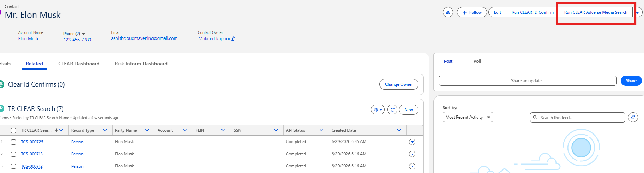Click the Share button
The width and height of the screenshot is (644, 173).
click(631, 81)
